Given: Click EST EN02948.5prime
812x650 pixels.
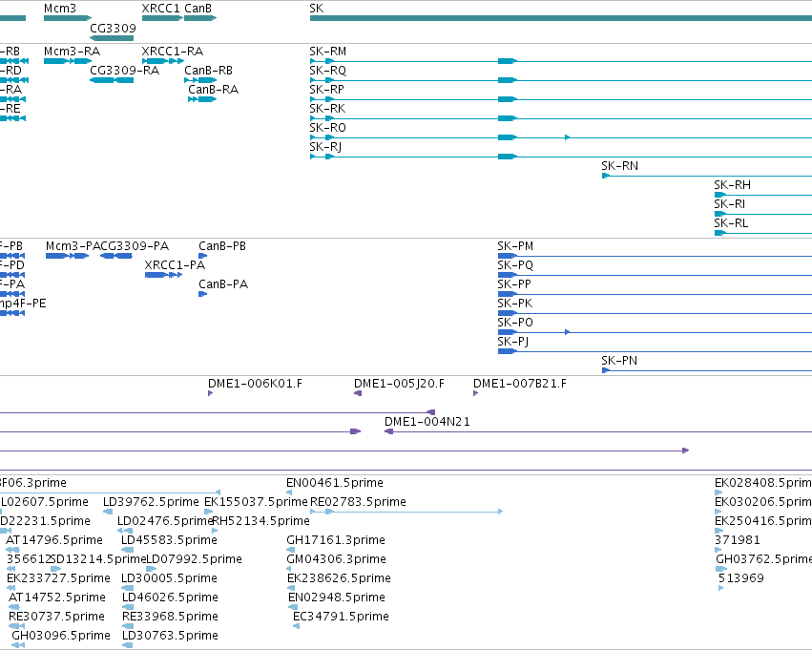Looking at the screenshot, I should (x=291, y=608).
